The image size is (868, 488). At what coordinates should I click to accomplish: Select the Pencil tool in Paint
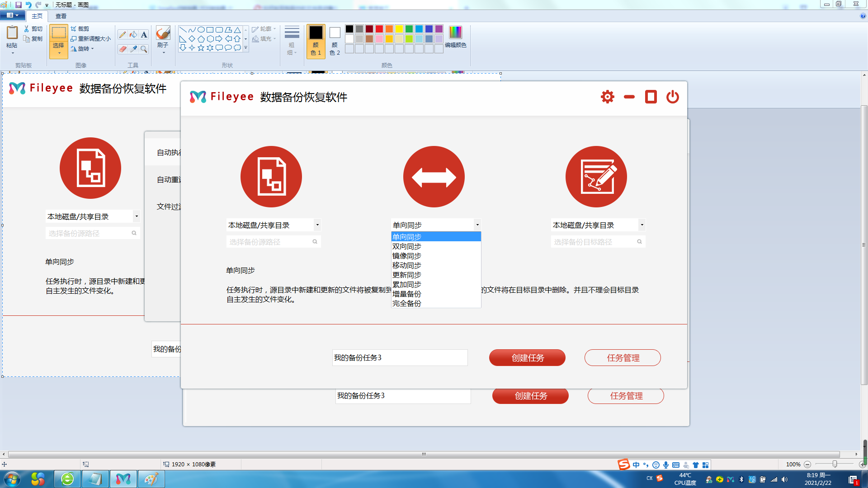tap(122, 34)
